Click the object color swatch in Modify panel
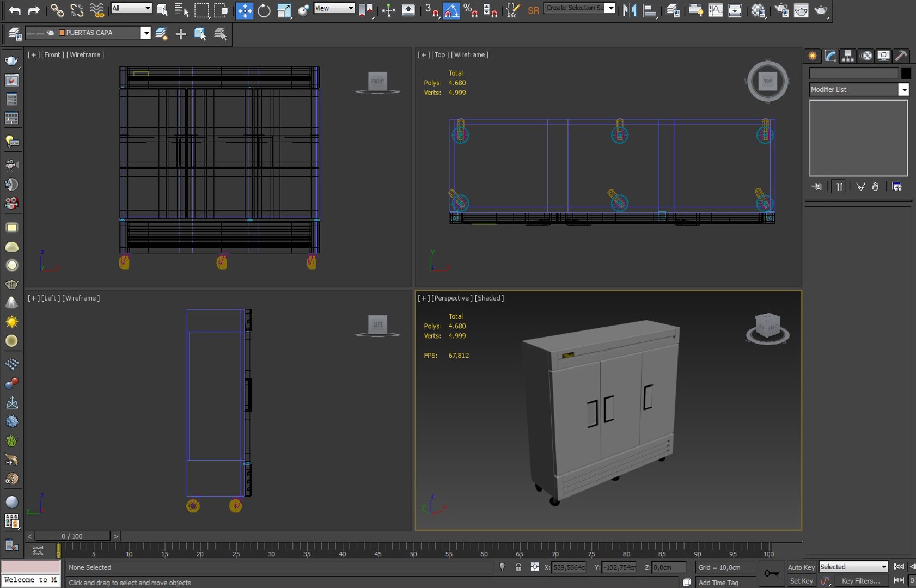 click(x=906, y=73)
